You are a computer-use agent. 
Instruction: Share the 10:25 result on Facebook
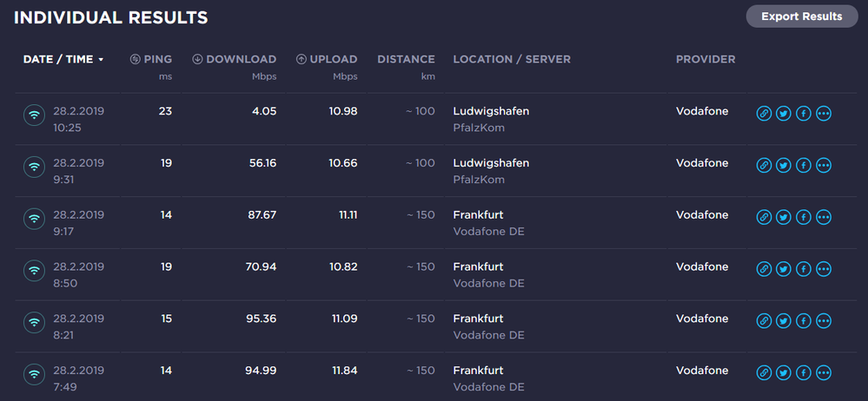[x=804, y=113]
